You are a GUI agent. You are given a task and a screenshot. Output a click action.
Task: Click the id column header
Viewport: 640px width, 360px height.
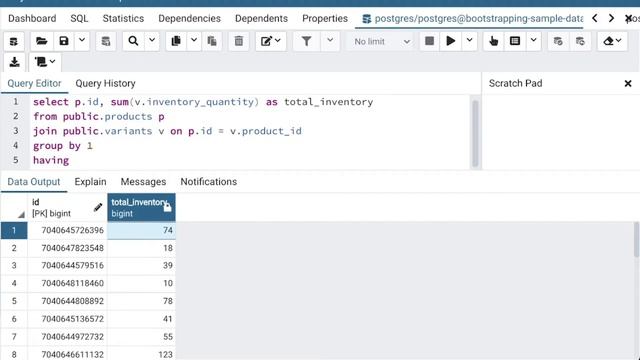coord(67,207)
